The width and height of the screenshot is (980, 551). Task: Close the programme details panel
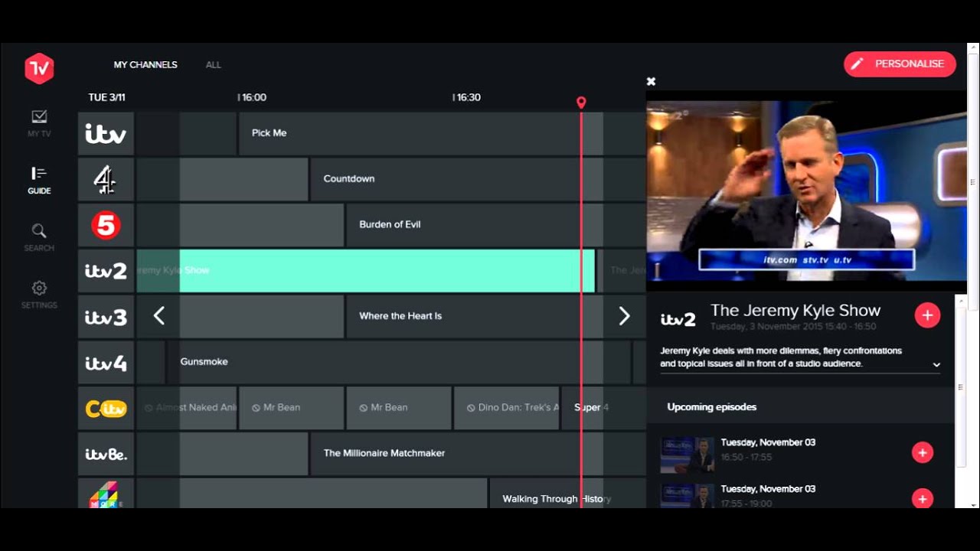pos(651,81)
